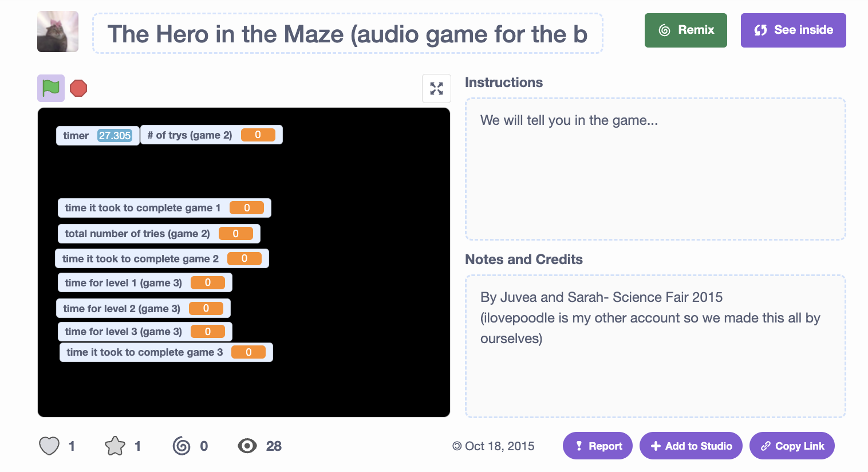Screen dimensions: 868x472
Task: Love this project with the heart icon
Action: point(49,446)
